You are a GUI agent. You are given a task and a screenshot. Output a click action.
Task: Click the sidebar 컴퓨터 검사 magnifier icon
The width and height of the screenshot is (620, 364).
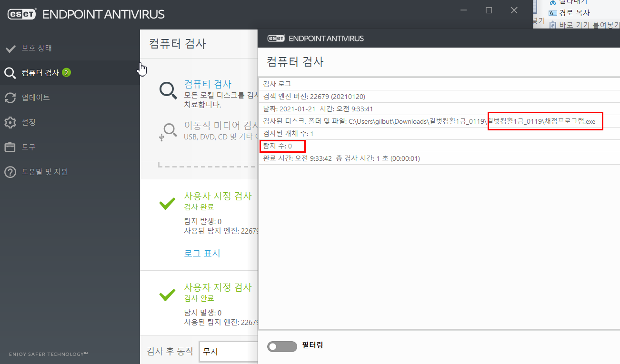[x=10, y=73]
